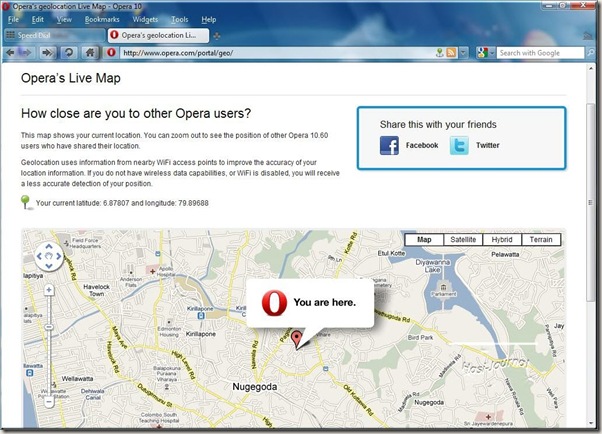Screen dimensions: 602x434
Task: Open the View menu
Action: tap(64, 19)
